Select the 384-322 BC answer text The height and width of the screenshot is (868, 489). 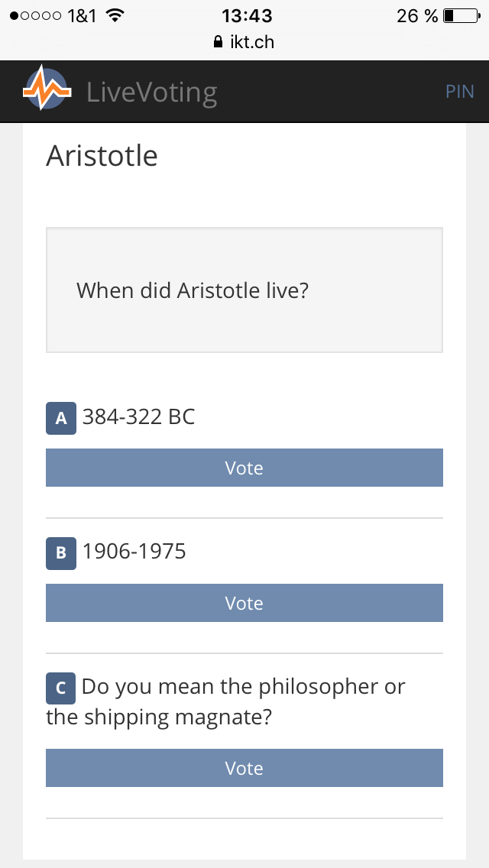pos(138,417)
